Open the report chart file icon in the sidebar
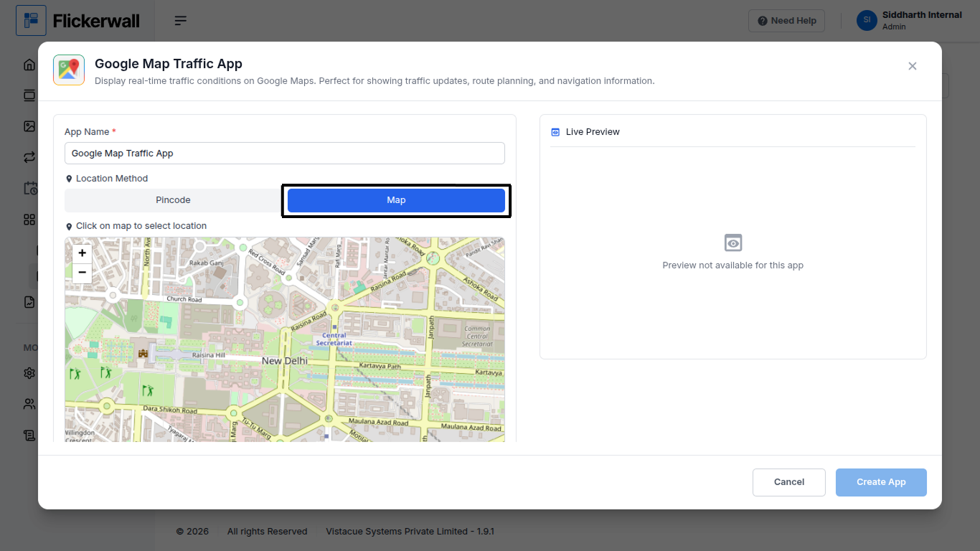Viewport: 980px width, 551px height. coord(29,302)
